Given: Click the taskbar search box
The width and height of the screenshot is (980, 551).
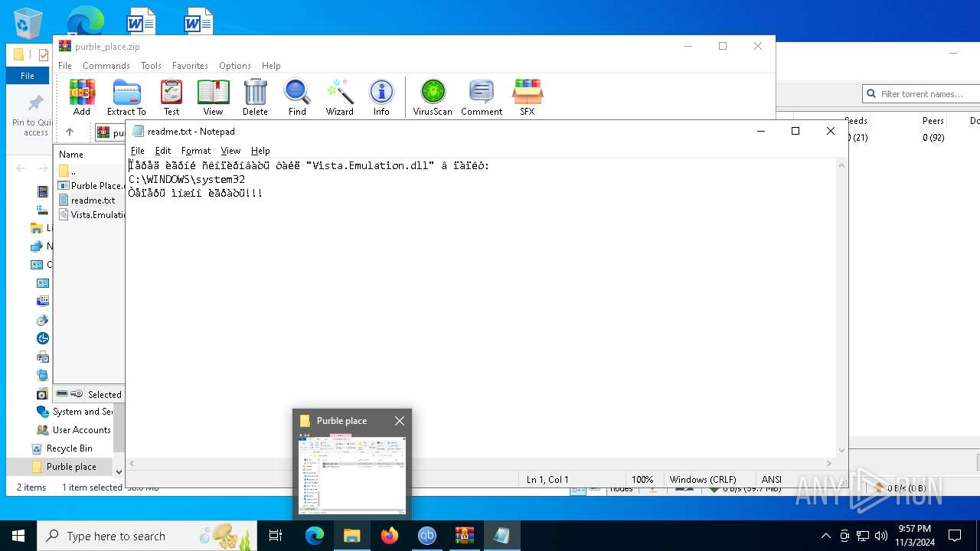Looking at the screenshot, I should (x=147, y=536).
